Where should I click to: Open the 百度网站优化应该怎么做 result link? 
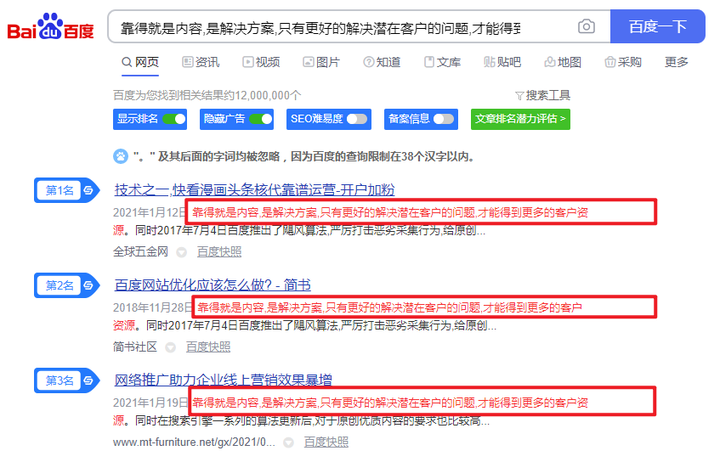click(212, 285)
